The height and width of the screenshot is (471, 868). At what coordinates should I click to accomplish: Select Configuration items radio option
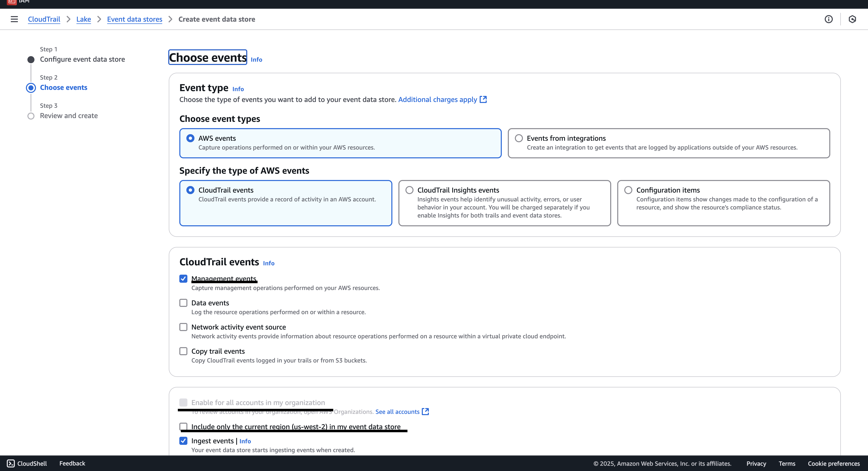coord(628,190)
